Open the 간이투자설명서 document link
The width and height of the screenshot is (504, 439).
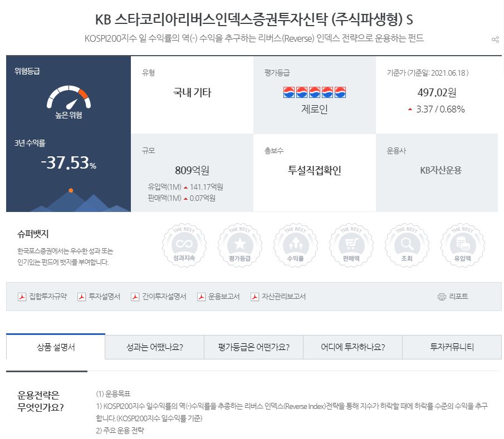pyautogui.click(x=164, y=297)
